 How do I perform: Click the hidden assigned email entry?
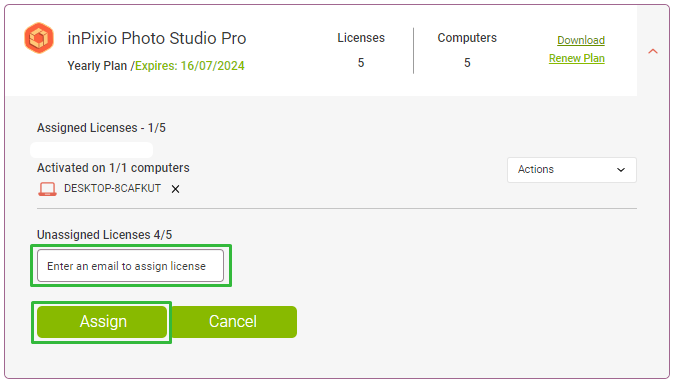[92, 150]
